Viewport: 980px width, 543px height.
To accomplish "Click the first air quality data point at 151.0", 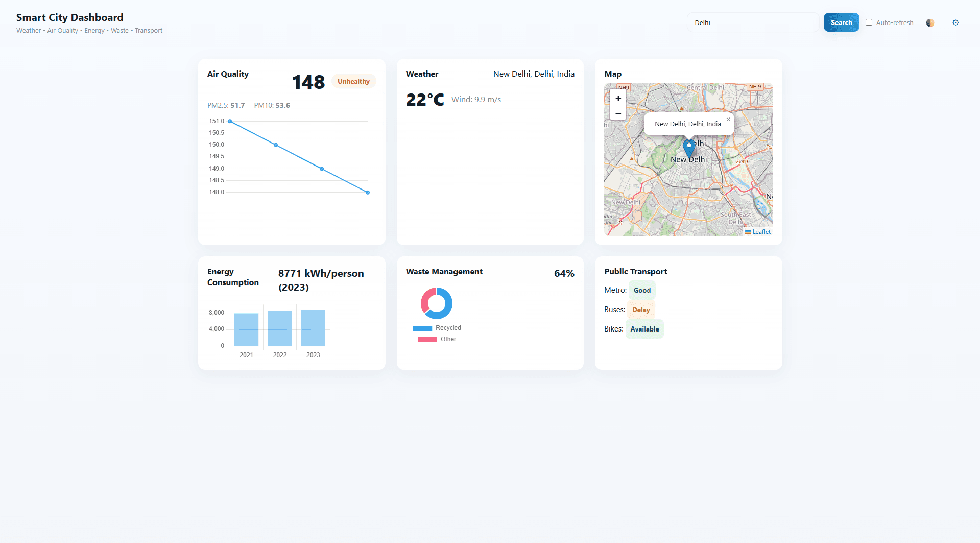I will 230,121.
